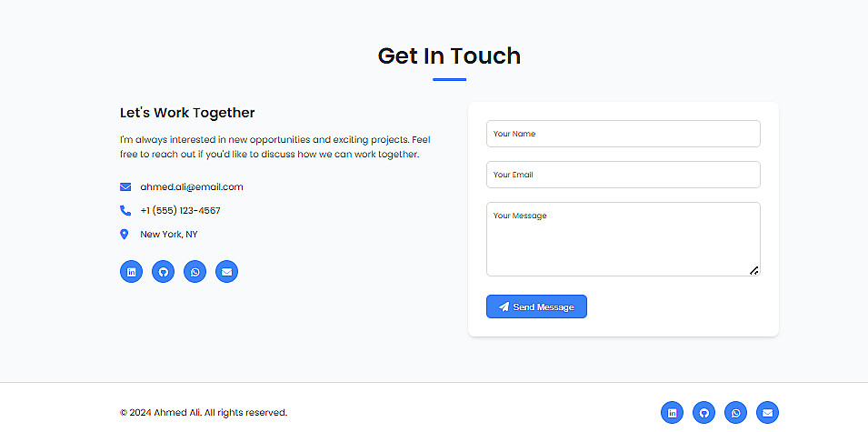This screenshot has width=868, height=432.
Task: Click the +1 (555) 123-4567 phone number
Action: pos(180,211)
